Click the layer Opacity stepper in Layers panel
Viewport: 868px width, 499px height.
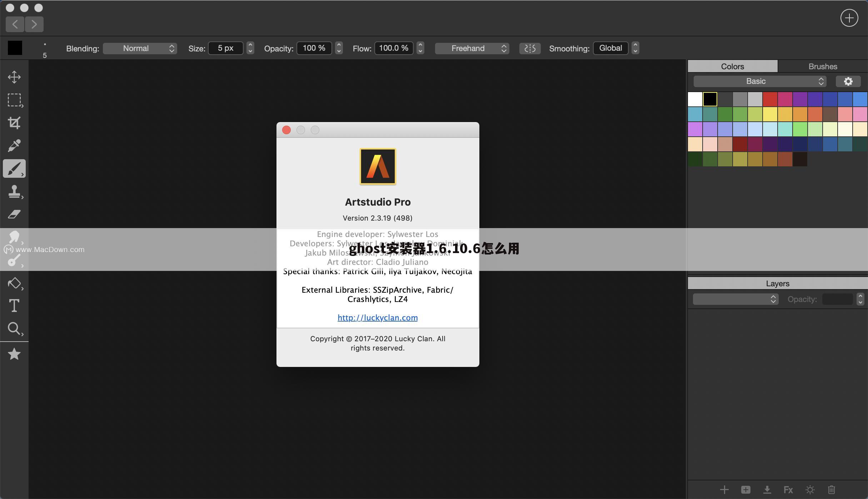click(860, 299)
